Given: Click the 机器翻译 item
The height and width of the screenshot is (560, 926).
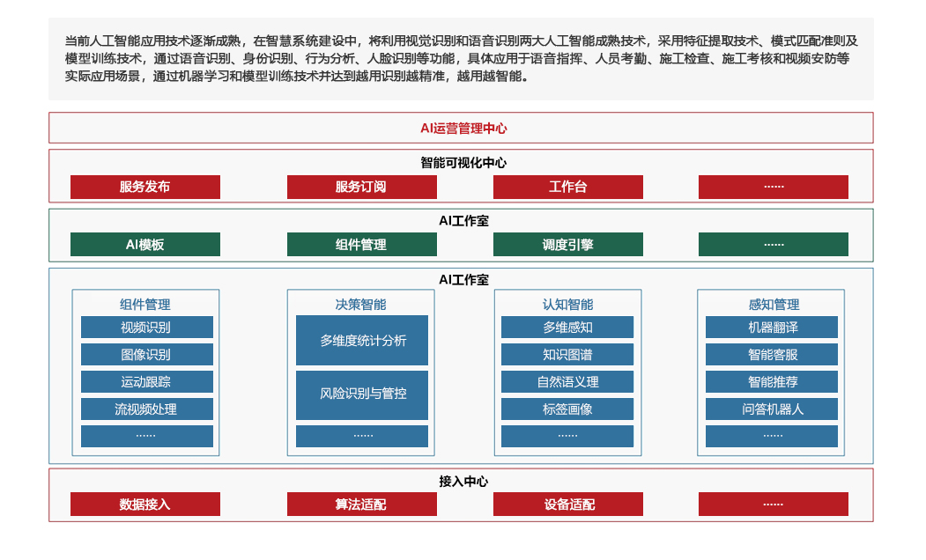Looking at the screenshot, I should click(772, 328).
